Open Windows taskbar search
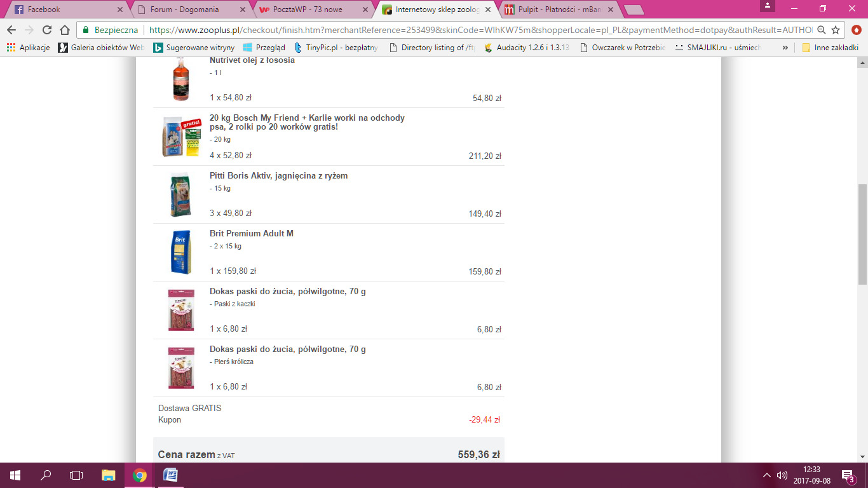 (x=46, y=475)
